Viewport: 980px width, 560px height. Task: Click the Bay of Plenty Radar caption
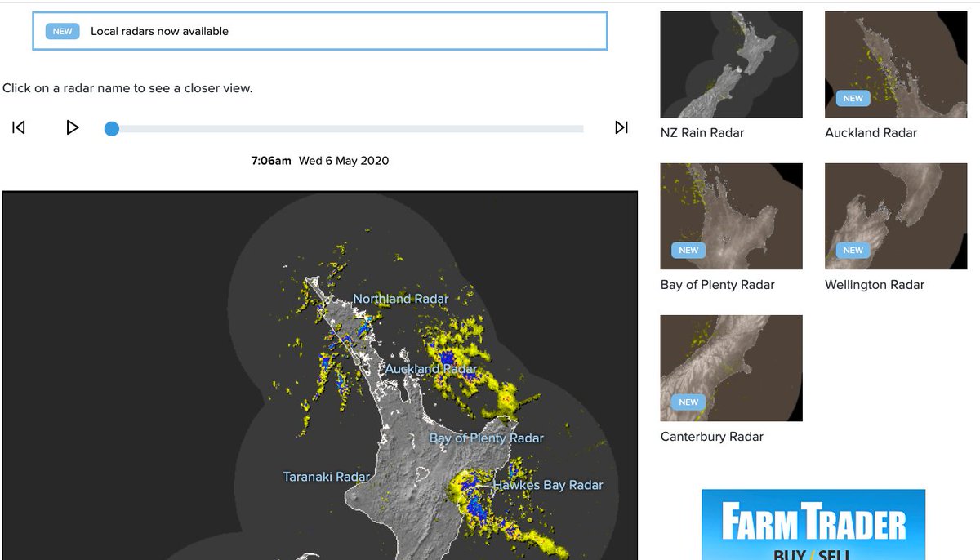click(x=718, y=285)
